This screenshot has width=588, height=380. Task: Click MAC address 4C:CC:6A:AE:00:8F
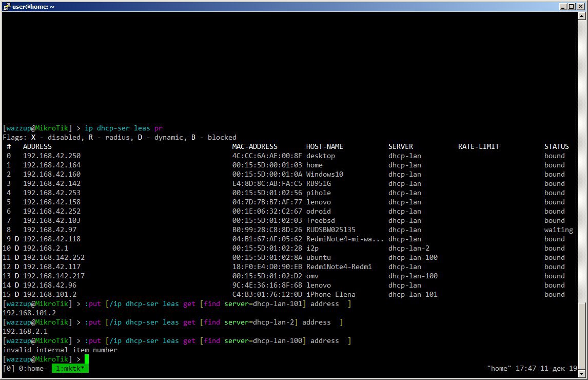tap(267, 156)
